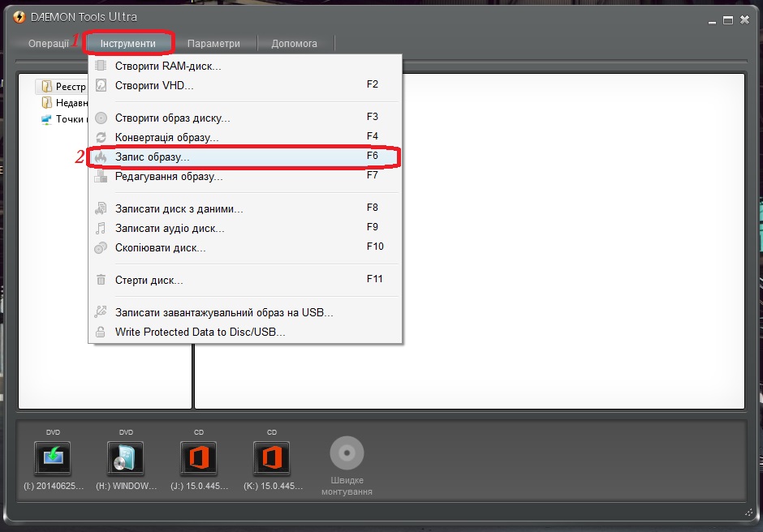Select Write Protected Data to Disc/USB

tap(200, 332)
